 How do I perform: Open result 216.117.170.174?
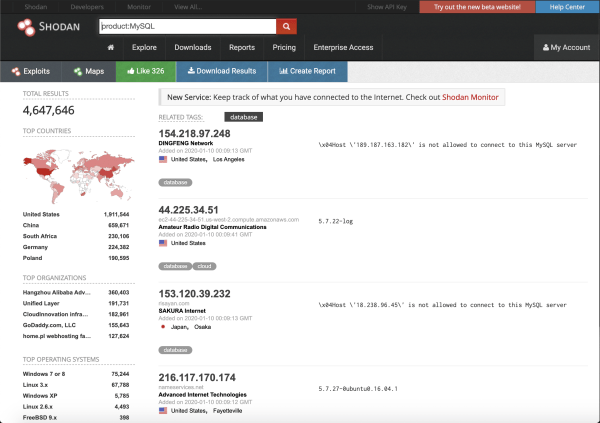click(197, 377)
